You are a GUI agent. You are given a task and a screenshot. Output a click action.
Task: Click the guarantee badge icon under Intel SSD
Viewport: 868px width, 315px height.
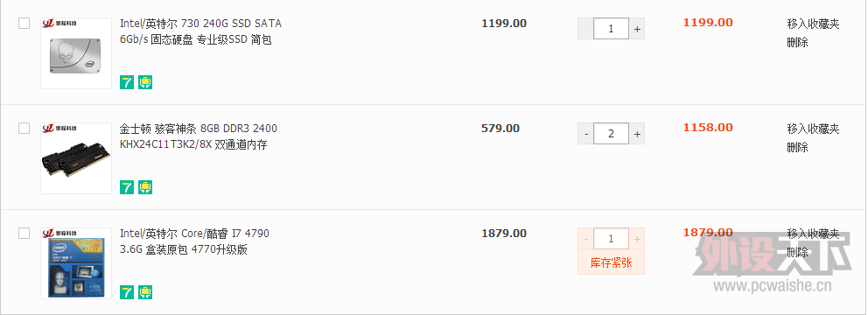coord(145,82)
